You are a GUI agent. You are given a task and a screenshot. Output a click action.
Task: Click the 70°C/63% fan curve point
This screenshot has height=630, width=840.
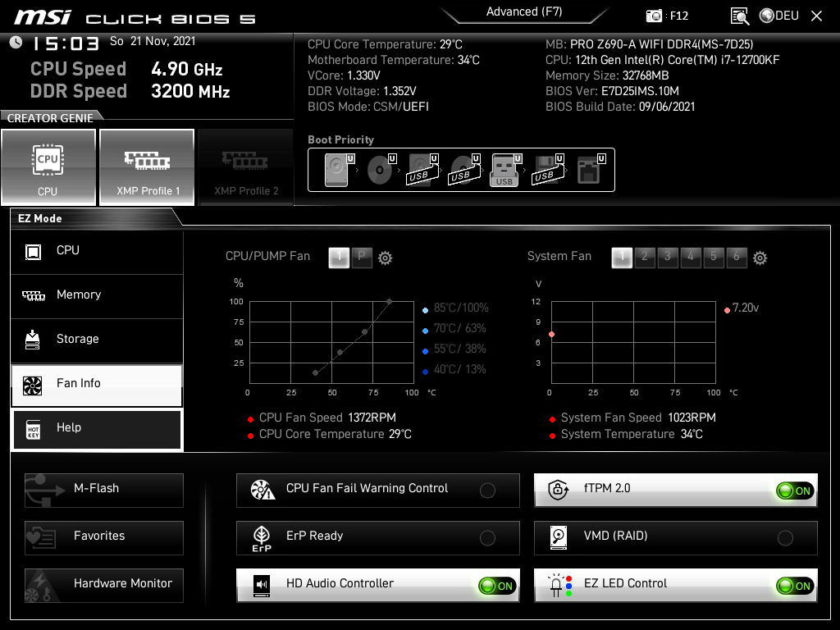click(x=365, y=331)
